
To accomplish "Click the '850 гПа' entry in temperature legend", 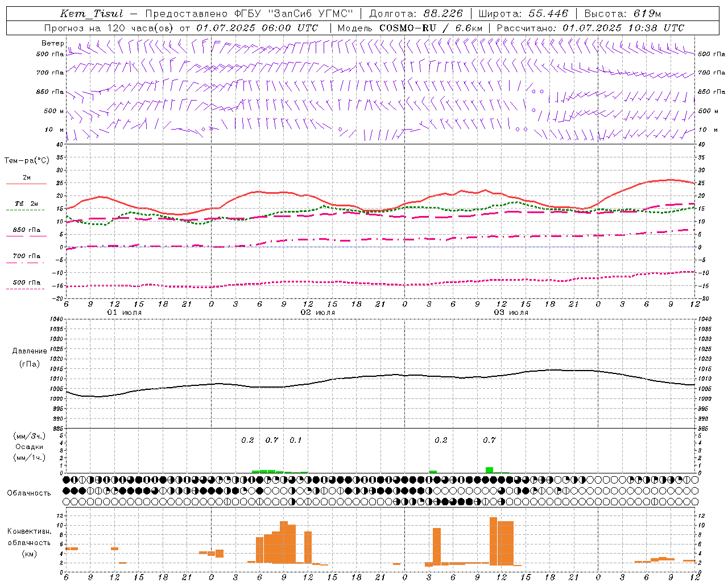I will point(27,230).
